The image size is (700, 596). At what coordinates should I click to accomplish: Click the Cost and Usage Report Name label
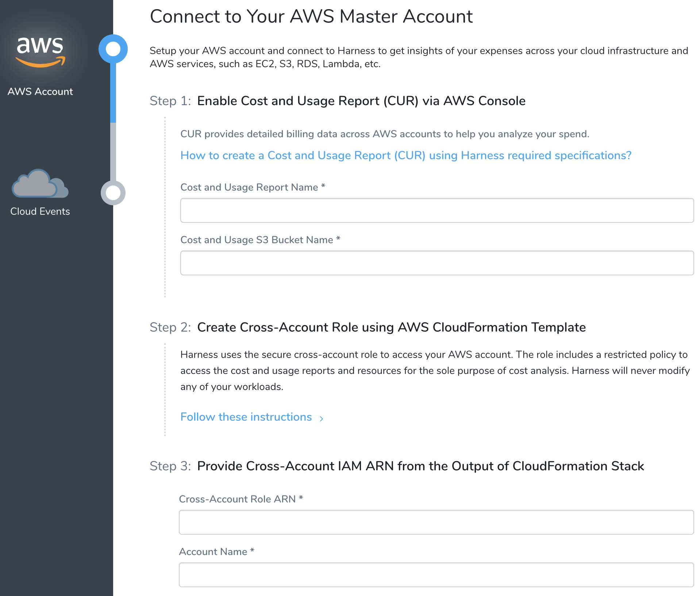[x=253, y=187]
